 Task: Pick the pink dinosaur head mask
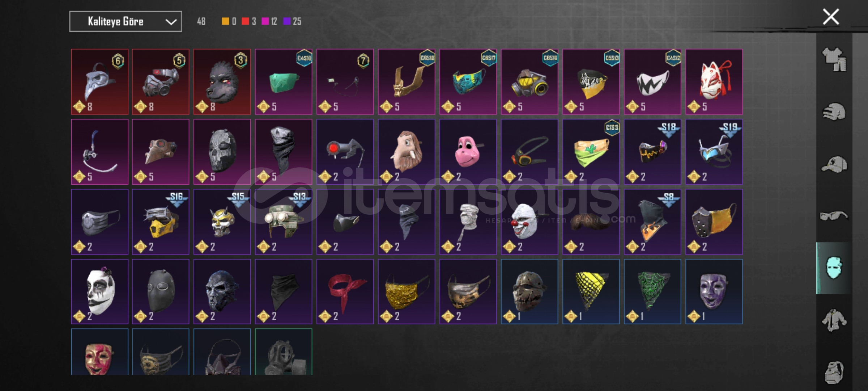coord(468,152)
